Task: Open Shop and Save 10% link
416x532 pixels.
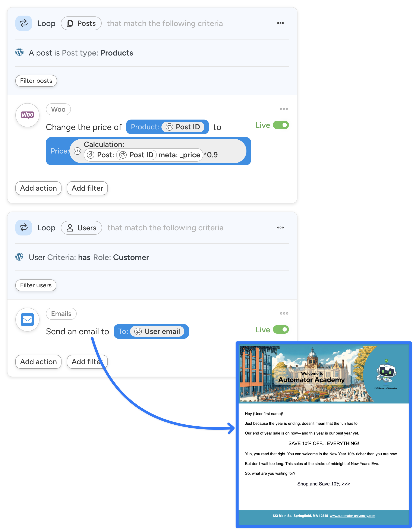Action: (x=323, y=484)
